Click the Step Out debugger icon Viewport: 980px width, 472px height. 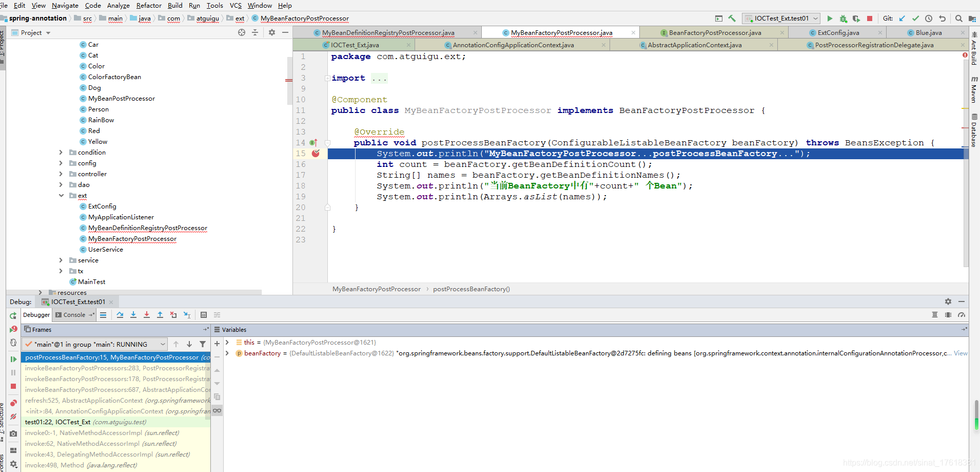pyautogui.click(x=160, y=315)
